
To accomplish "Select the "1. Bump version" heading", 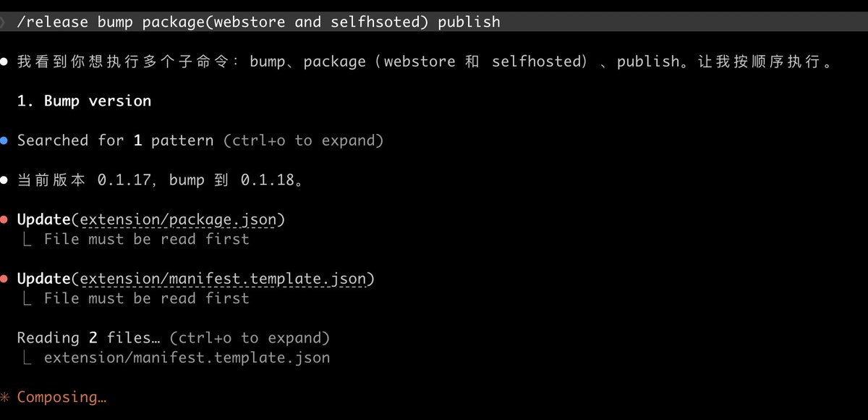I will (x=84, y=101).
